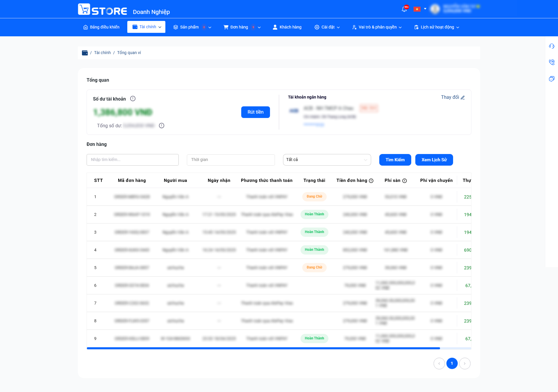Click the wallet icon in the breadcrumb
The height and width of the screenshot is (392, 558).
click(x=85, y=53)
